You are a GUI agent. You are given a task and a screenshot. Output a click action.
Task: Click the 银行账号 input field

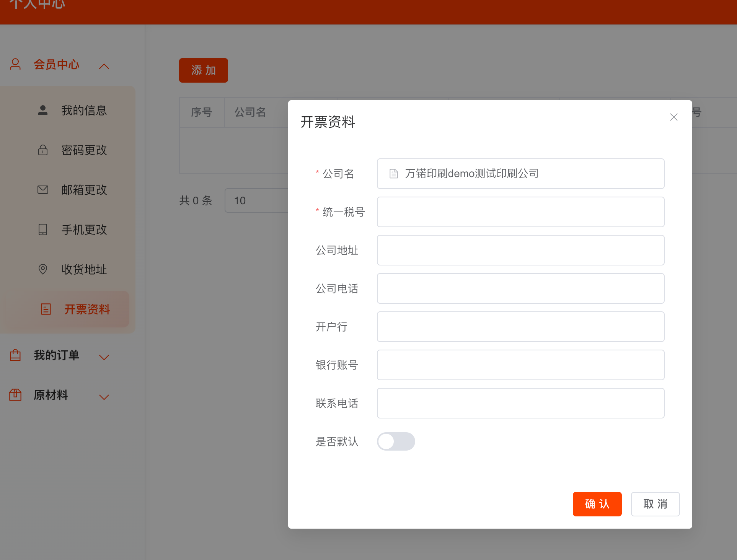click(520, 365)
